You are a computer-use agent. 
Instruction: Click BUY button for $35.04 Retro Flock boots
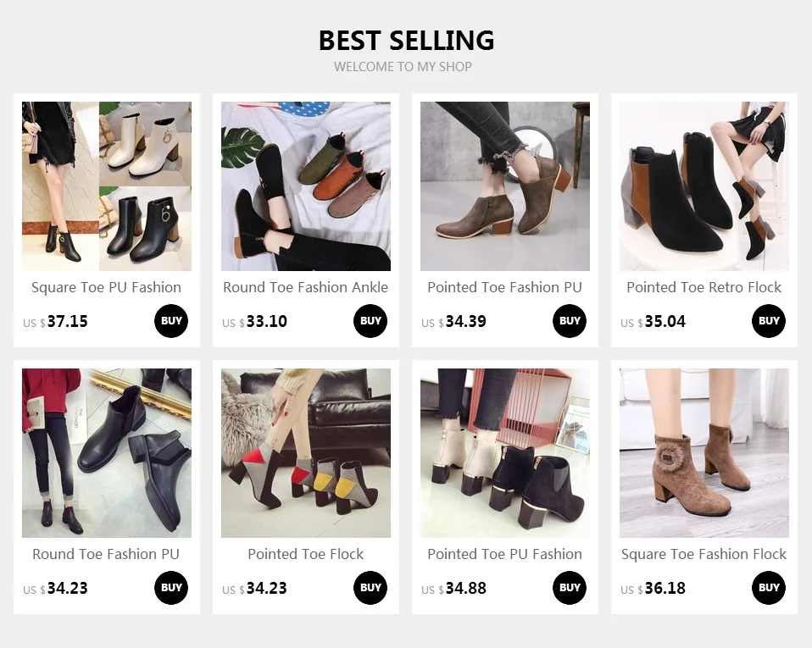(x=769, y=321)
